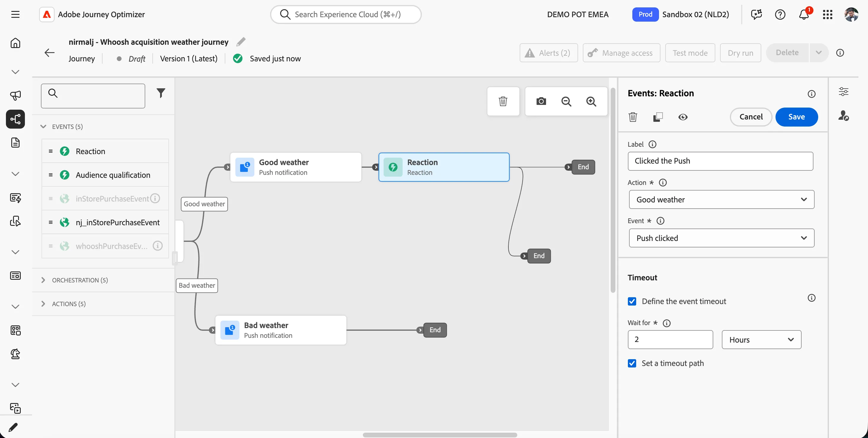
Task: Delete the Reaction activity via panel trash
Action: point(633,117)
